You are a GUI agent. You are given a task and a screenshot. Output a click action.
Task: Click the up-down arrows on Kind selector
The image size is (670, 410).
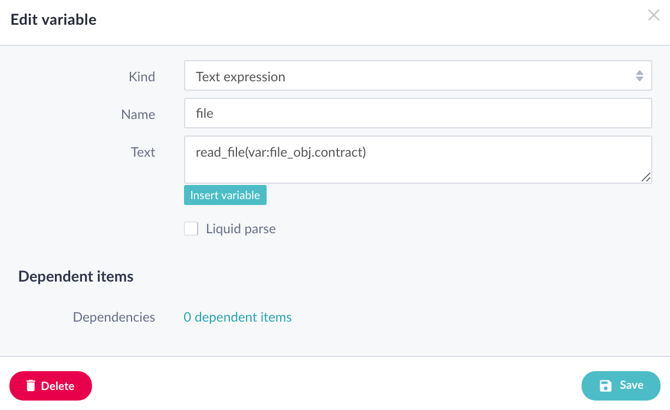[639, 76]
